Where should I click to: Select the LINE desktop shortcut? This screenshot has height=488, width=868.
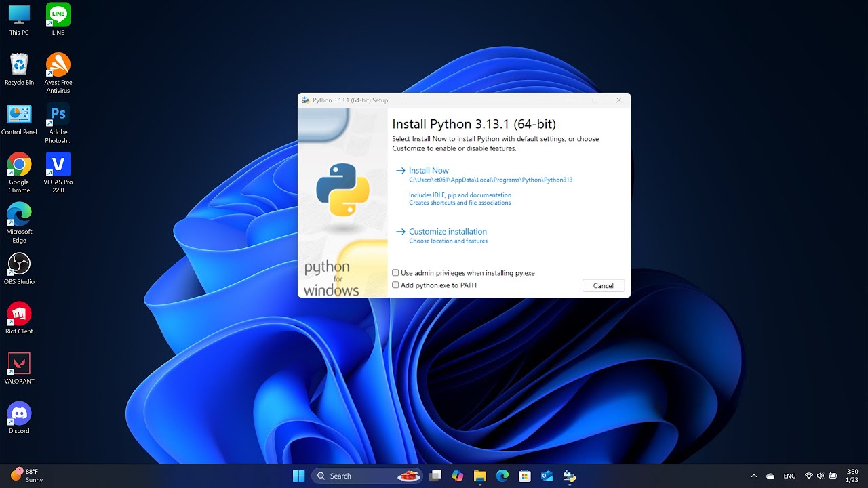tap(58, 20)
